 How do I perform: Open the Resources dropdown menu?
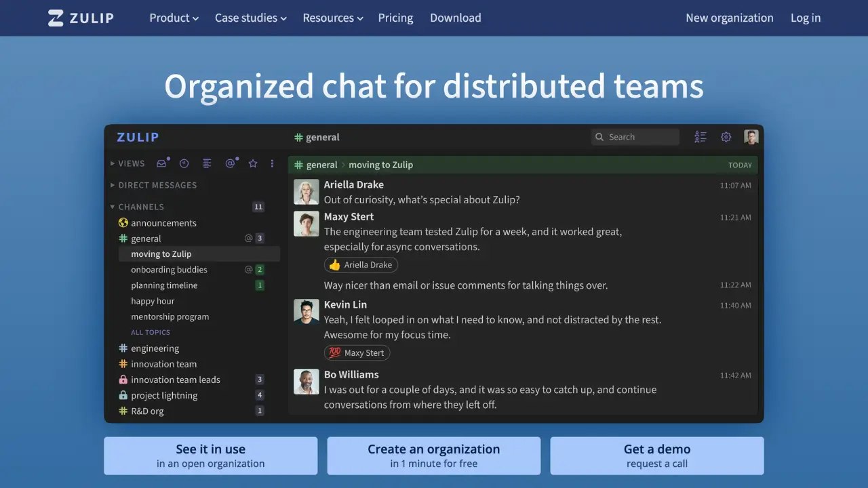(x=333, y=18)
